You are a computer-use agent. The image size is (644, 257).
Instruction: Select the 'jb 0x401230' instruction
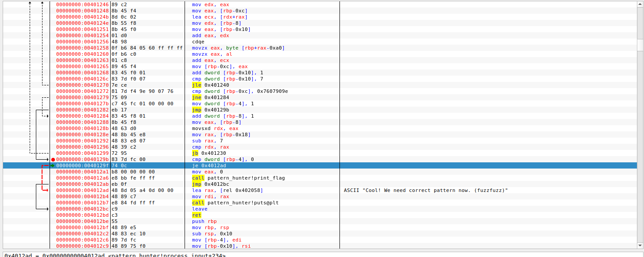(x=209, y=153)
